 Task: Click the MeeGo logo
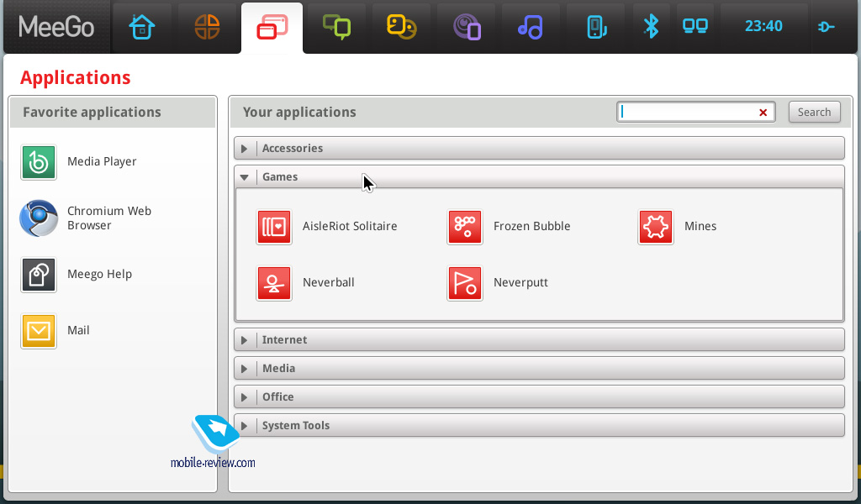[x=56, y=26]
